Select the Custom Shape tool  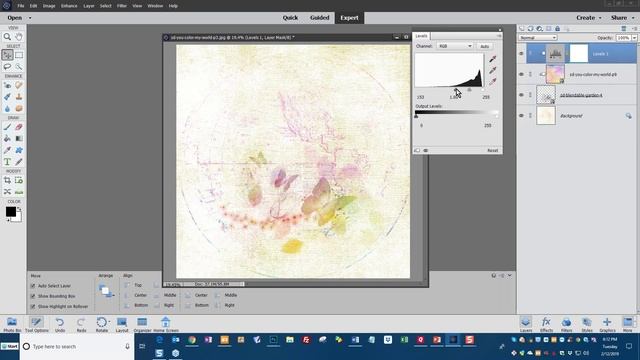tap(19, 150)
